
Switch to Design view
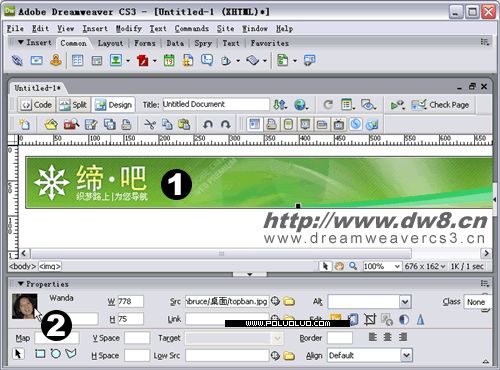[x=114, y=105]
